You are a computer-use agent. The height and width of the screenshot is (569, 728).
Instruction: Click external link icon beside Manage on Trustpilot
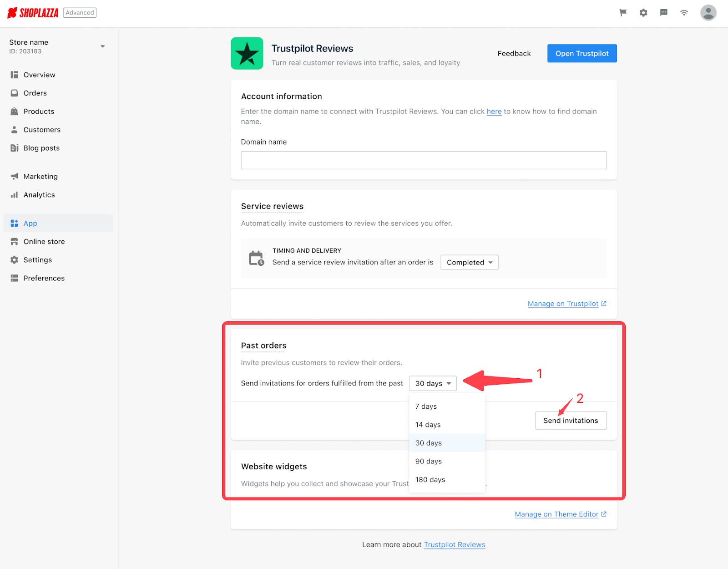coord(604,304)
